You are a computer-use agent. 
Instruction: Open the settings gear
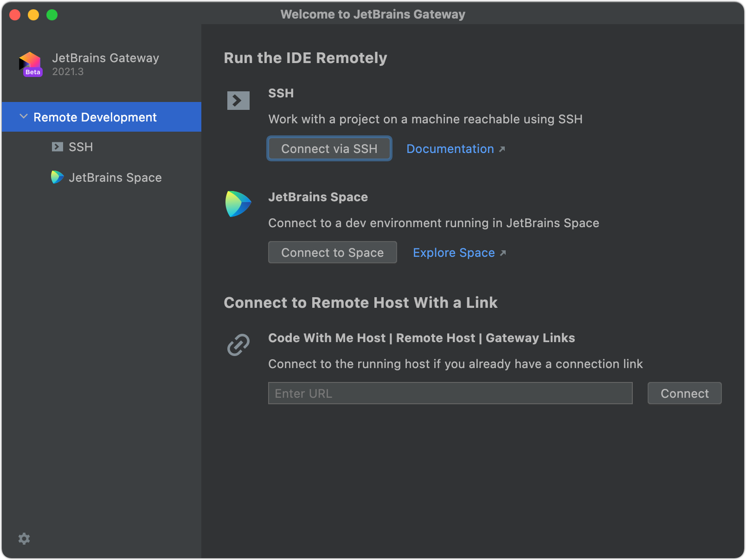(24, 538)
